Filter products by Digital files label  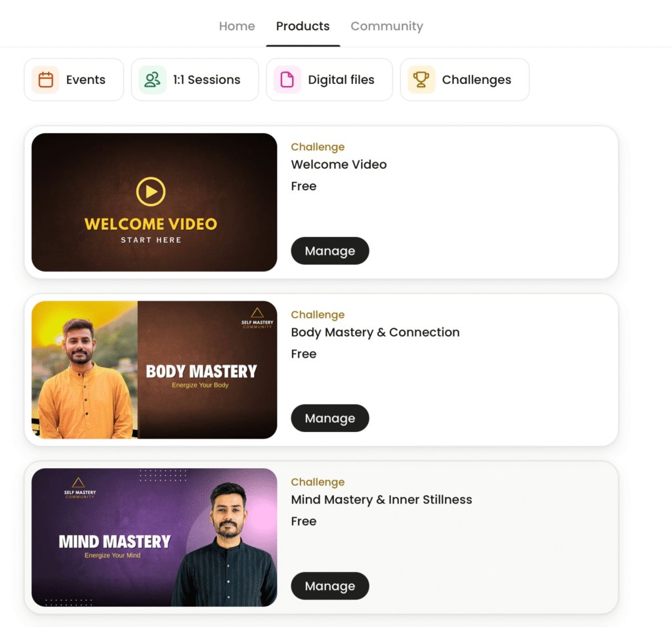pyautogui.click(x=341, y=80)
